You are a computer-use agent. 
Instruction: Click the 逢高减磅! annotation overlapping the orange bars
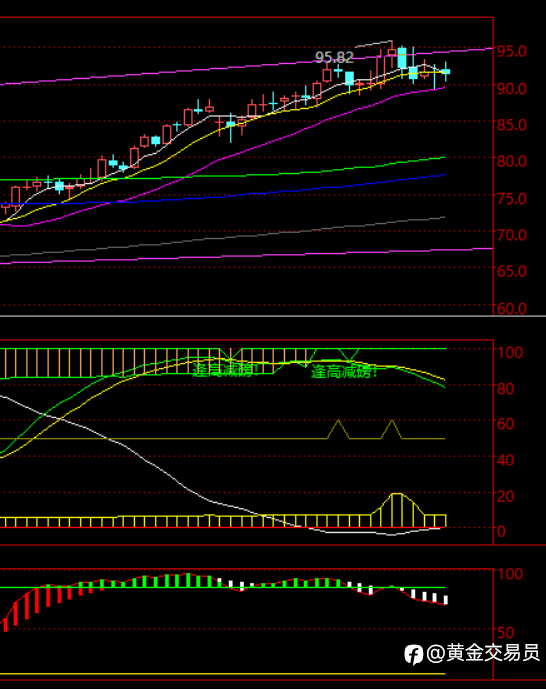225,370
